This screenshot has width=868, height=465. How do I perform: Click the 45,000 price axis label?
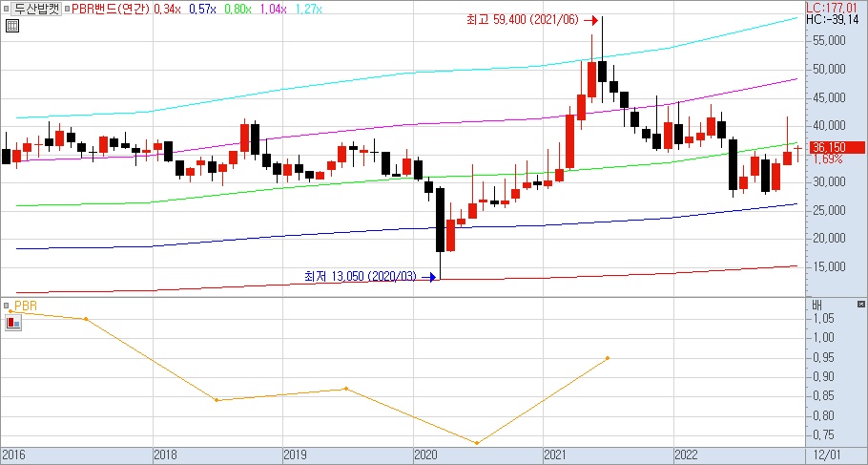[829, 97]
